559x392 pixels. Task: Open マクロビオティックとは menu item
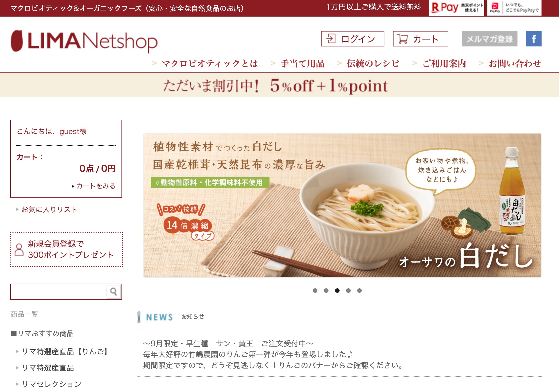[x=210, y=64]
